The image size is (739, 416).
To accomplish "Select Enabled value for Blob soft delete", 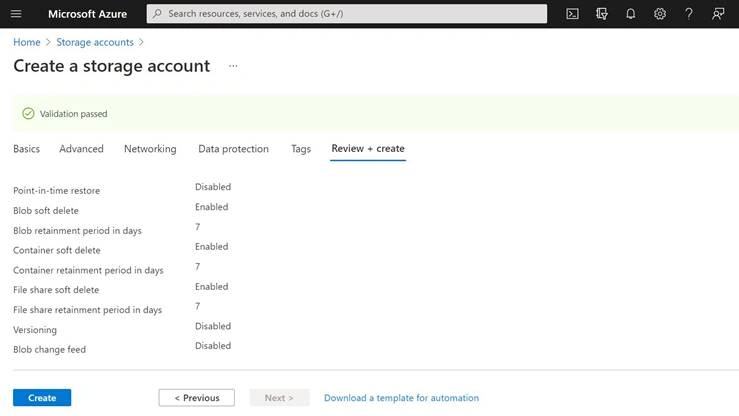I will click(x=212, y=207).
